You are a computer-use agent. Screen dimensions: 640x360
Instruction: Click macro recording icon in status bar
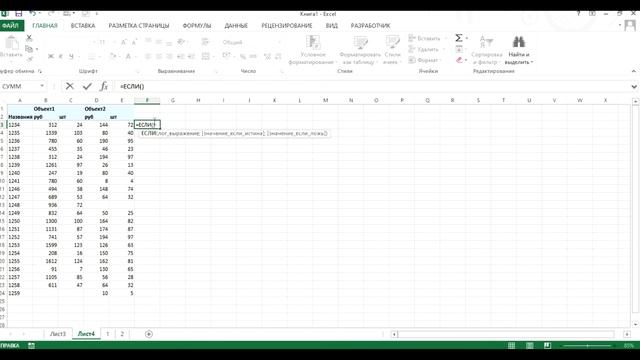(31, 346)
